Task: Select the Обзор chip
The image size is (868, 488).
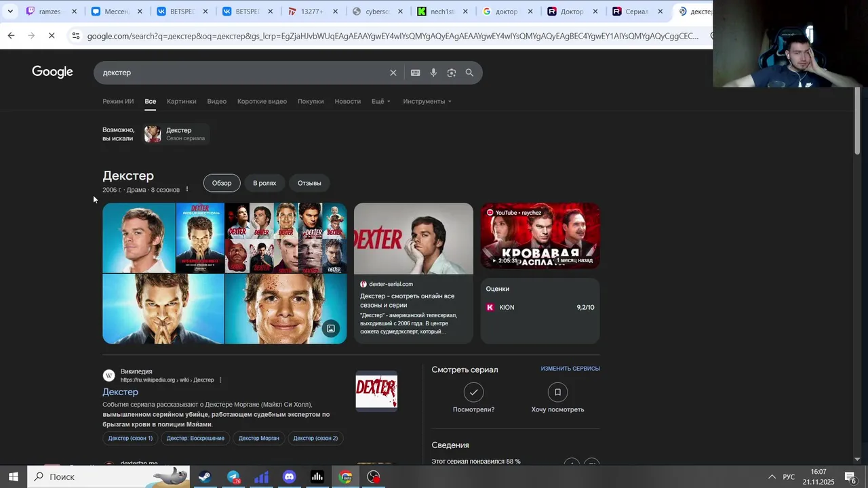Action: tap(222, 183)
